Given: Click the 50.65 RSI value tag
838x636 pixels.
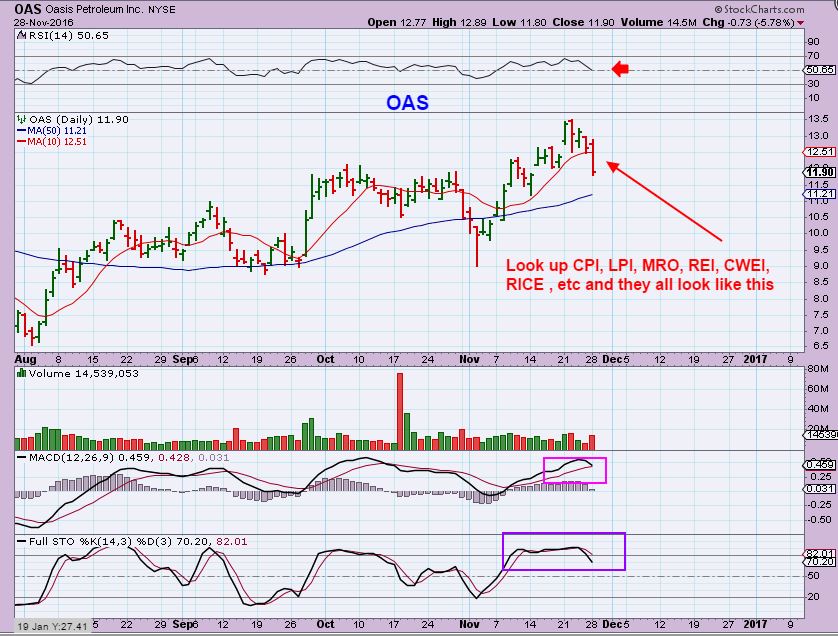Looking at the screenshot, I should pos(820,70).
